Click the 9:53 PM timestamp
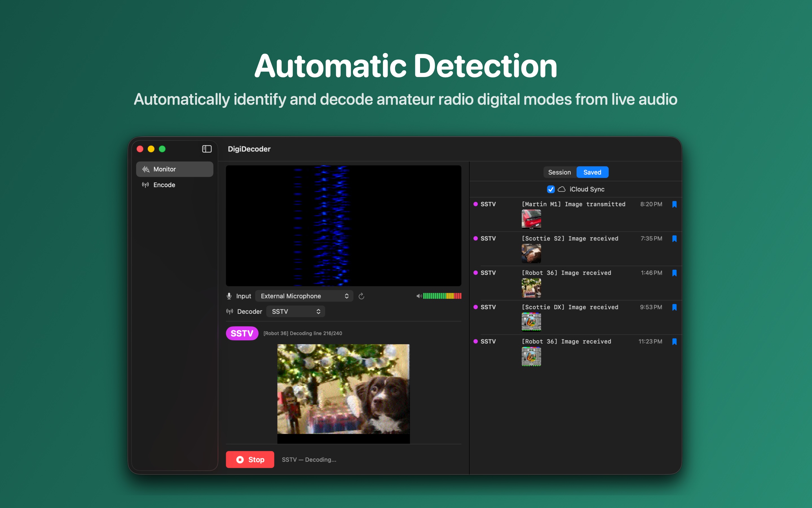 click(651, 307)
